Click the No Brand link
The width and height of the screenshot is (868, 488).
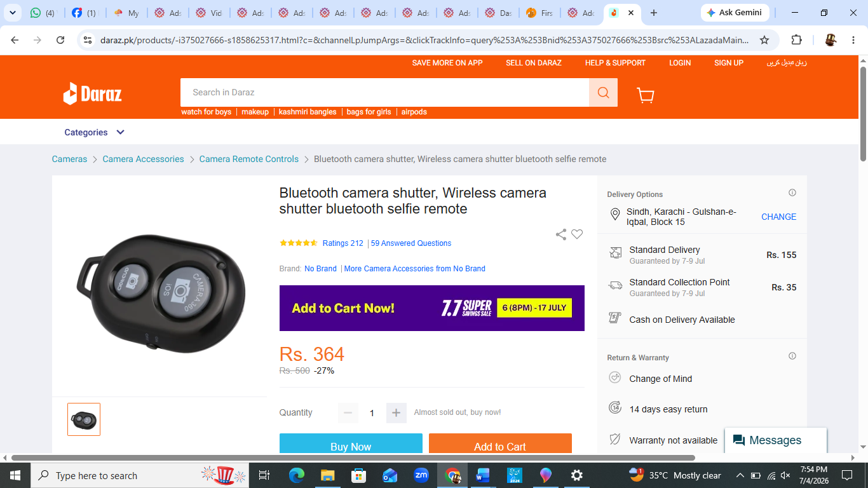click(320, 269)
